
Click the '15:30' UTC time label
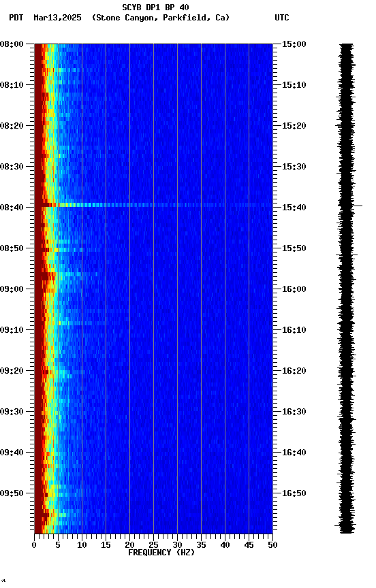(294, 167)
